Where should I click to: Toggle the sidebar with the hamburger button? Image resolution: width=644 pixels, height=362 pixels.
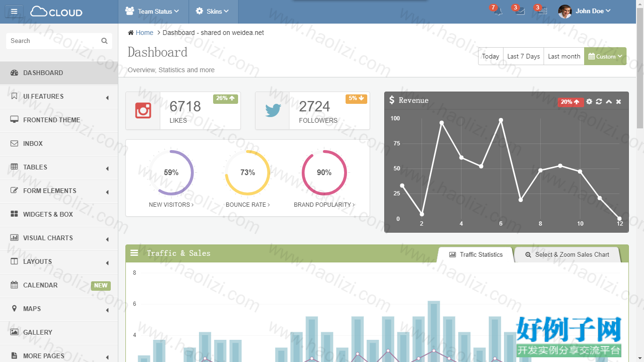[x=14, y=11]
